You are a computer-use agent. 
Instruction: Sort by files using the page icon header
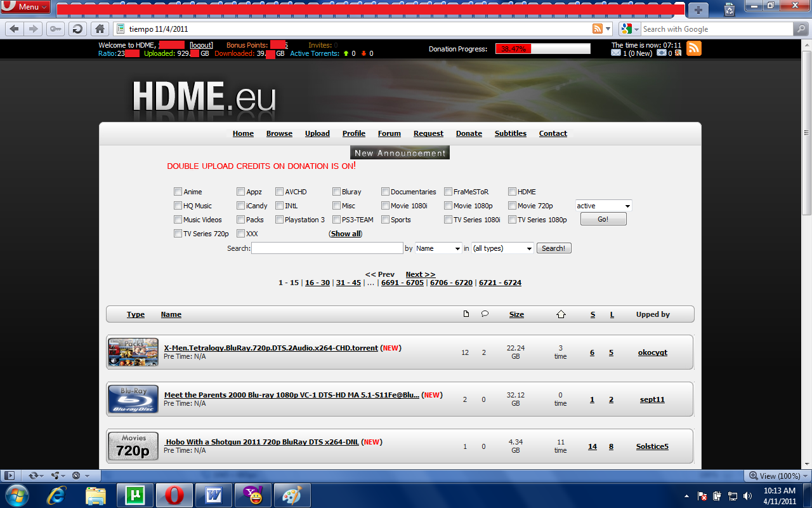(x=466, y=314)
